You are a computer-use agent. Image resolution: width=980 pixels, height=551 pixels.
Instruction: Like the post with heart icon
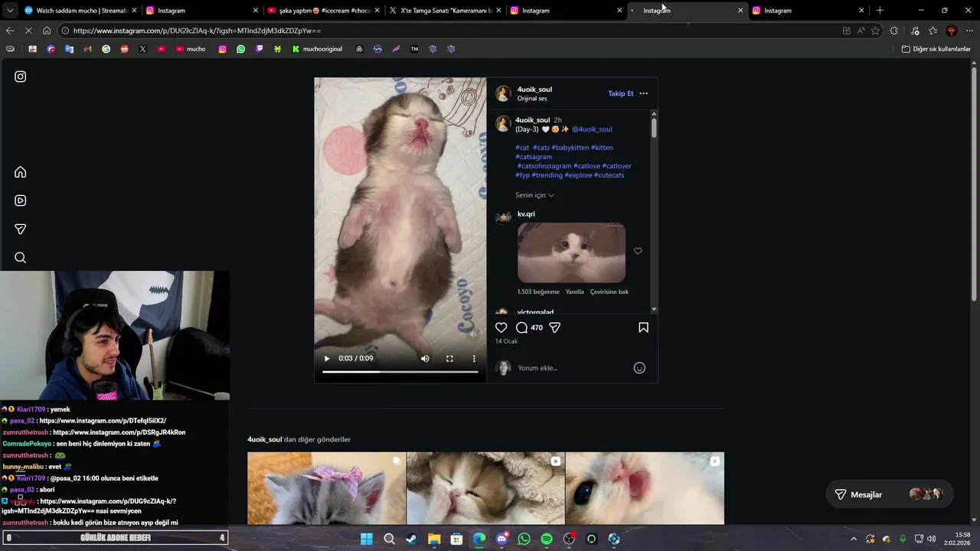coord(501,328)
